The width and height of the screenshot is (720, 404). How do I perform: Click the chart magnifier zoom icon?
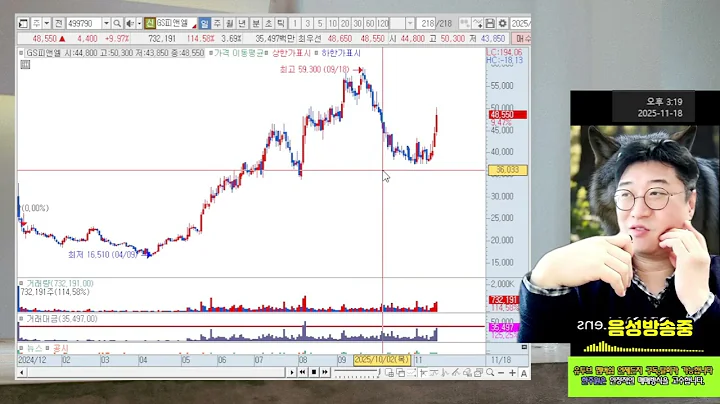(490, 372)
